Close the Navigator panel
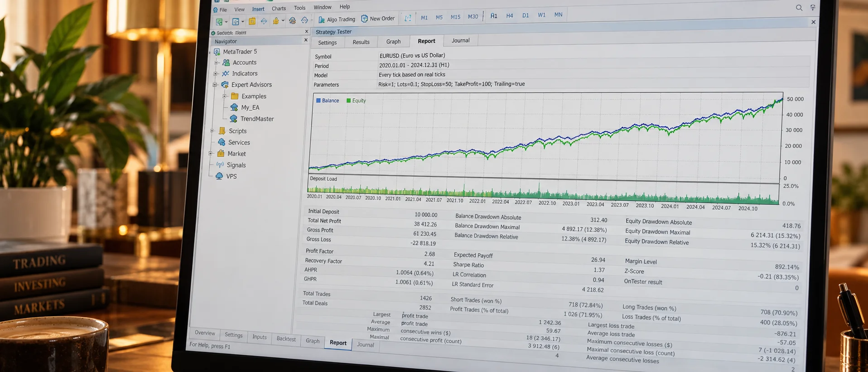This screenshot has width=868, height=372. [306, 40]
